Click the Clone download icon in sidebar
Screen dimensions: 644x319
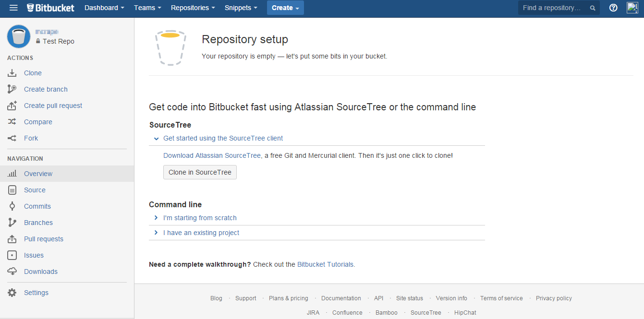[12, 73]
